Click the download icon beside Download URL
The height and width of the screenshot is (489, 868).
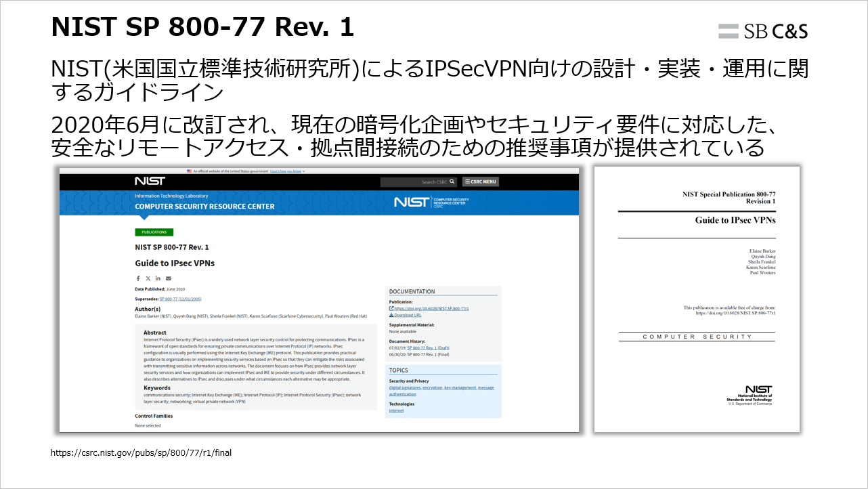click(x=391, y=315)
